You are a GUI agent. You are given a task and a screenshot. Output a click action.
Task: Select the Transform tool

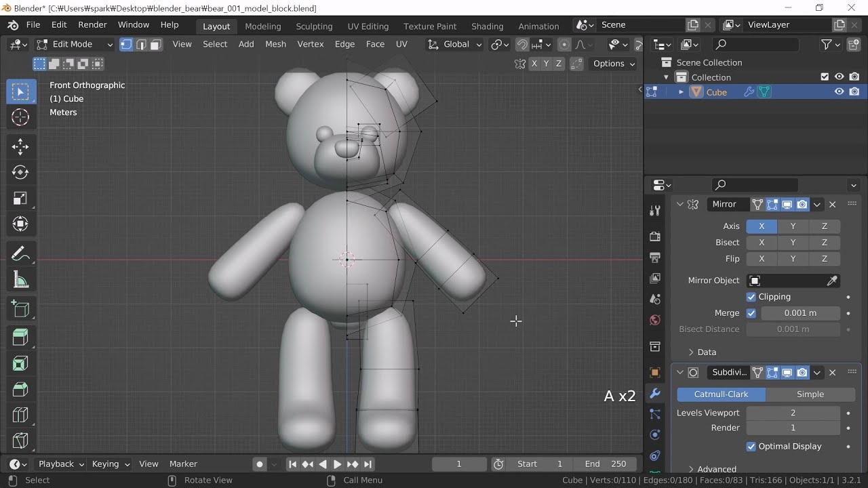click(20, 224)
